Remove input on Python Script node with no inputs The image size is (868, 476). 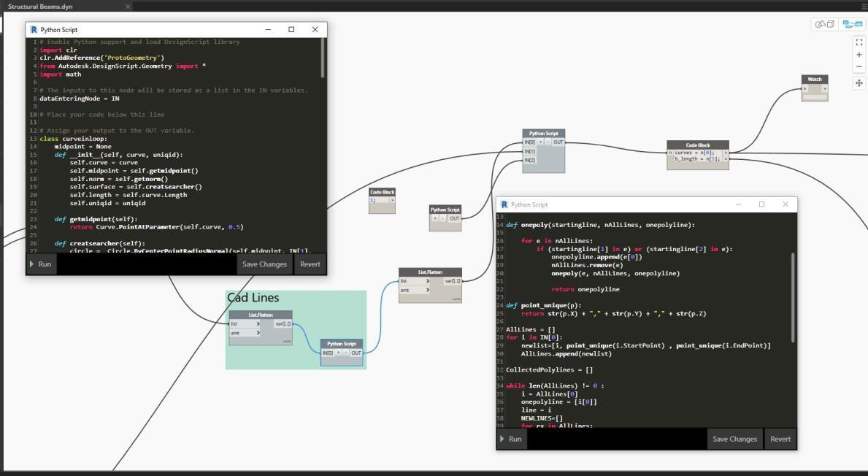[x=442, y=218]
